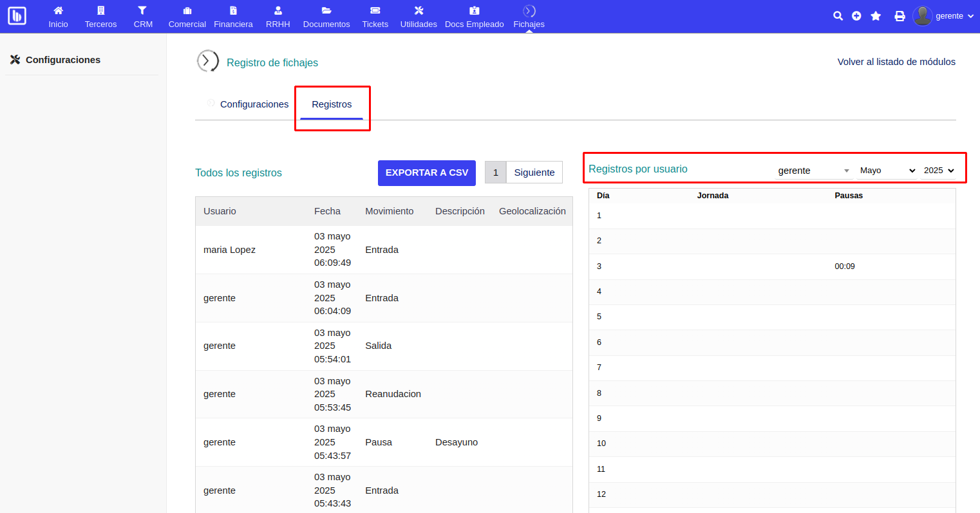Viewport: 980px width, 513px height.
Task: Open the Utilidades tools module
Action: 419,17
